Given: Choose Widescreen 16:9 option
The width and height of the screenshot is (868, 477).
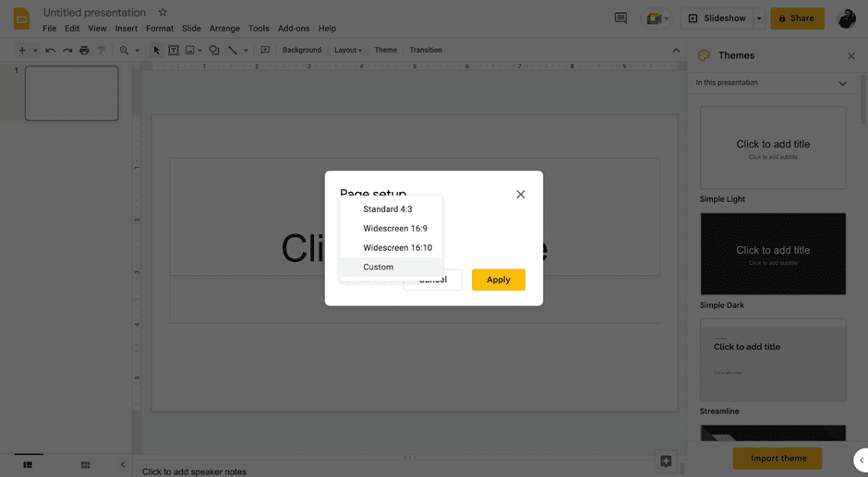Looking at the screenshot, I should click(x=395, y=229).
